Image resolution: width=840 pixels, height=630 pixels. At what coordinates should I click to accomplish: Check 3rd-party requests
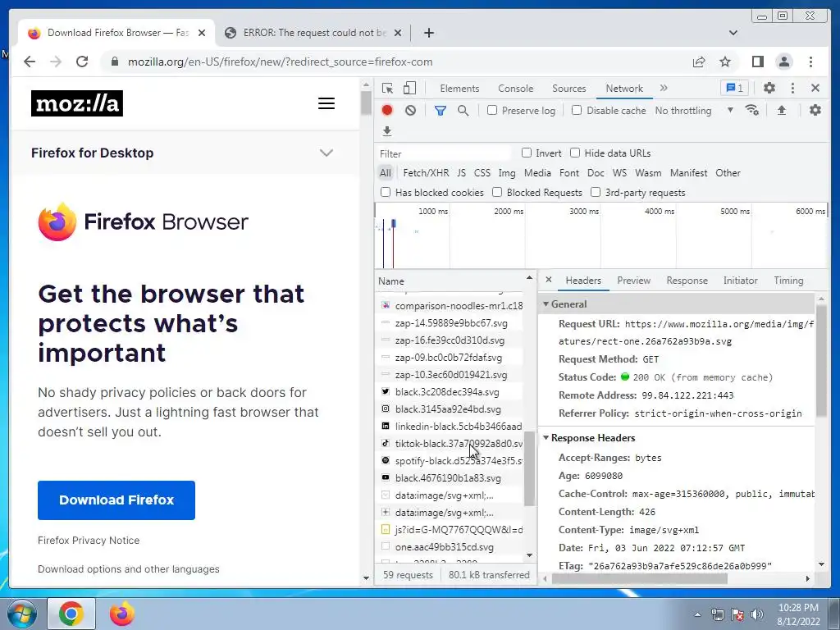coord(596,192)
